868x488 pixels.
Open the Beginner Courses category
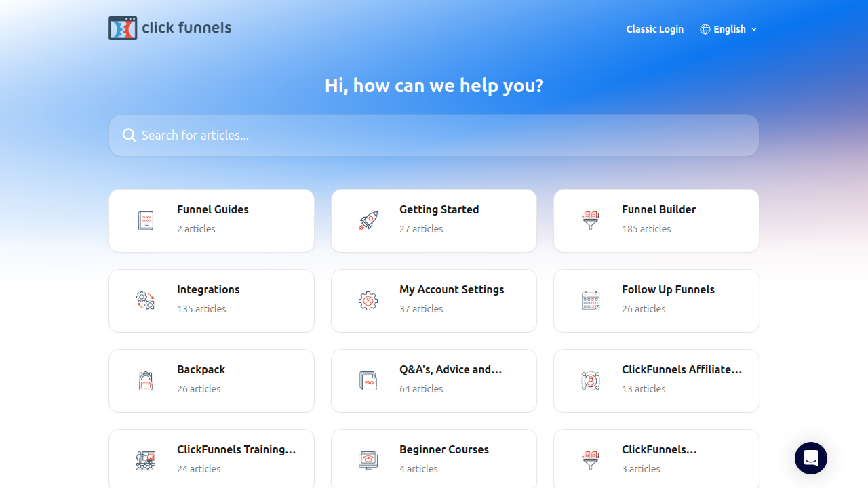coord(434,459)
